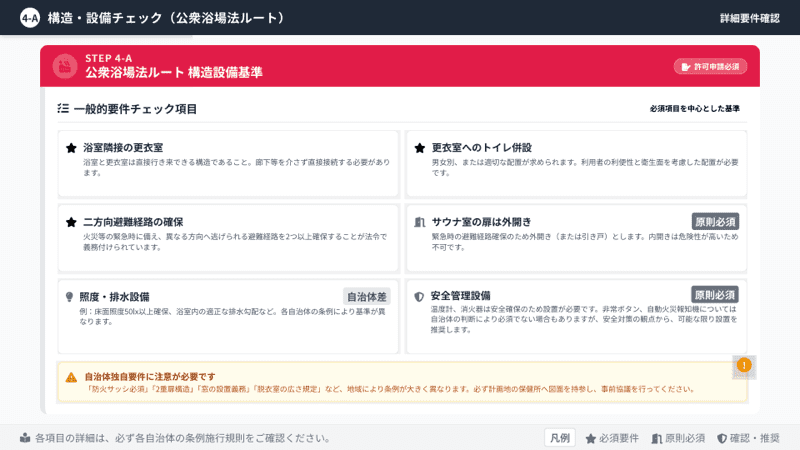Select the 照度・排水設備 title
Screen dimensions: 800x450
114,297
